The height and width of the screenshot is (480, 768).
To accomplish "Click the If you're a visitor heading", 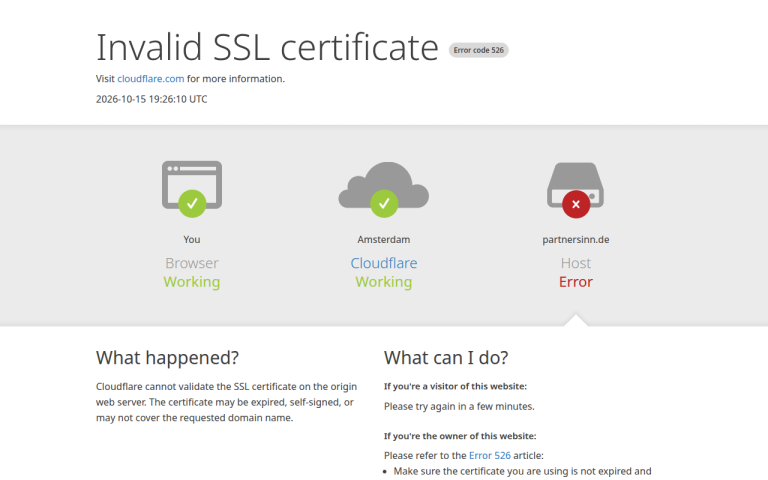I will click(x=455, y=386).
